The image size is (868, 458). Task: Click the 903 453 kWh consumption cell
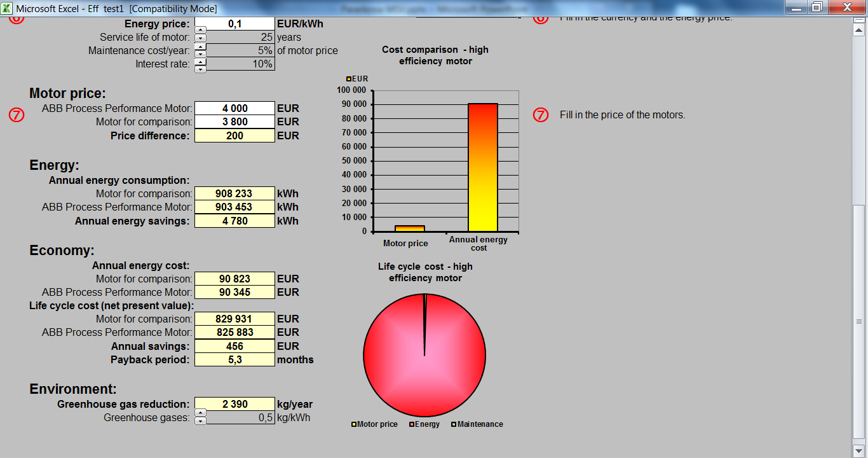click(x=234, y=207)
